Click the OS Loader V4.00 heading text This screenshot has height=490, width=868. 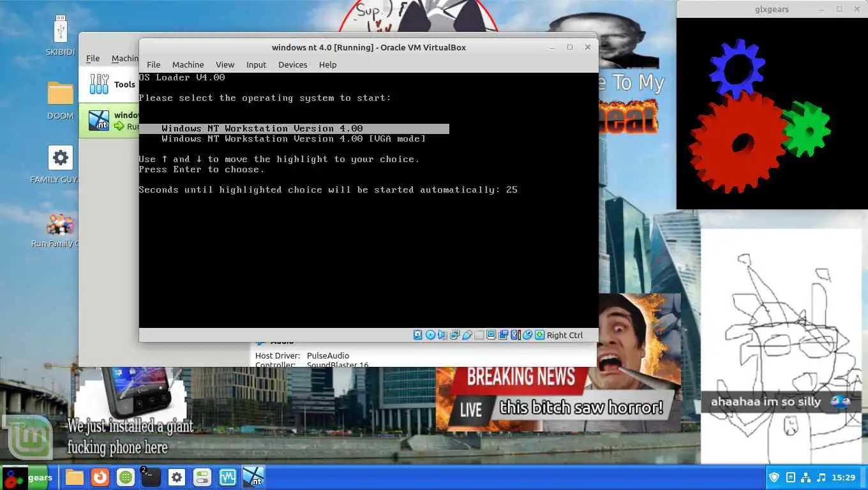(182, 77)
